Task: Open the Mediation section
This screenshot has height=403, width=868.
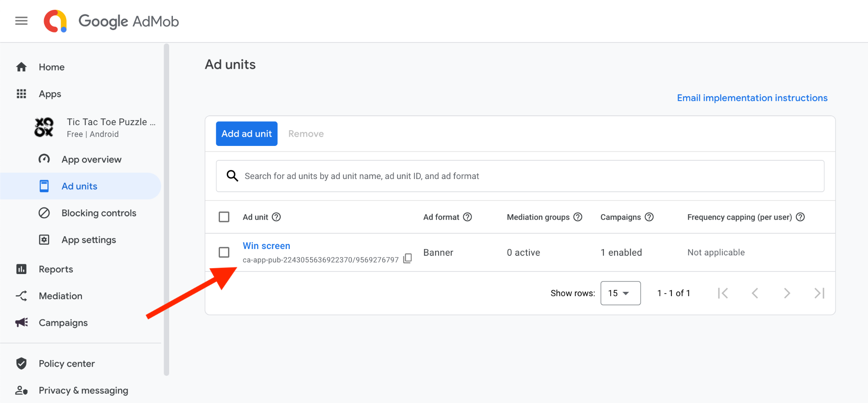Action: click(x=21, y=296)
